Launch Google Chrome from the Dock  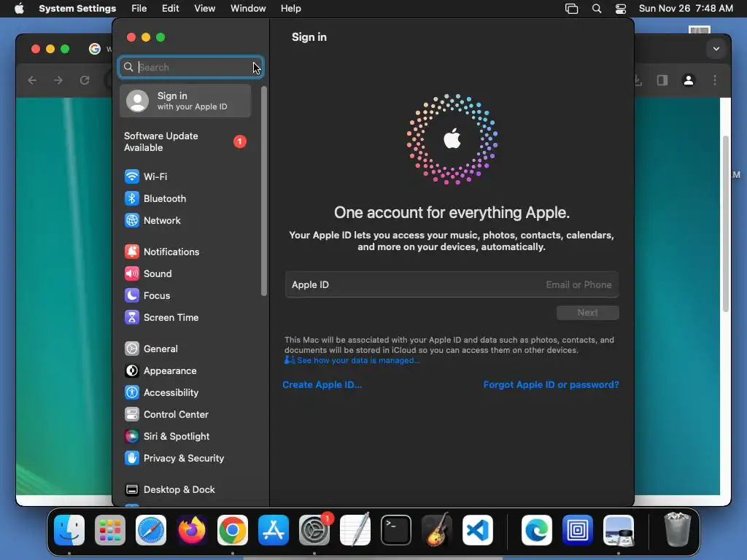pos(233,530)
